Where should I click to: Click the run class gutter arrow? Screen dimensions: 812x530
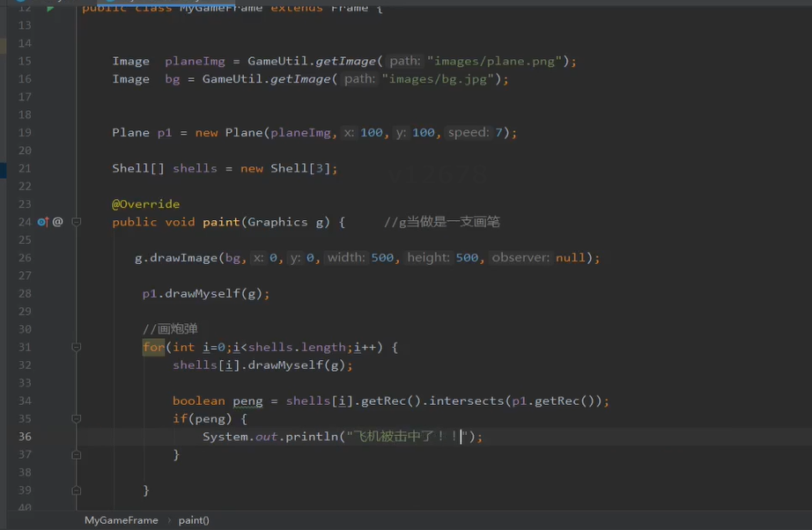[50, 8]
